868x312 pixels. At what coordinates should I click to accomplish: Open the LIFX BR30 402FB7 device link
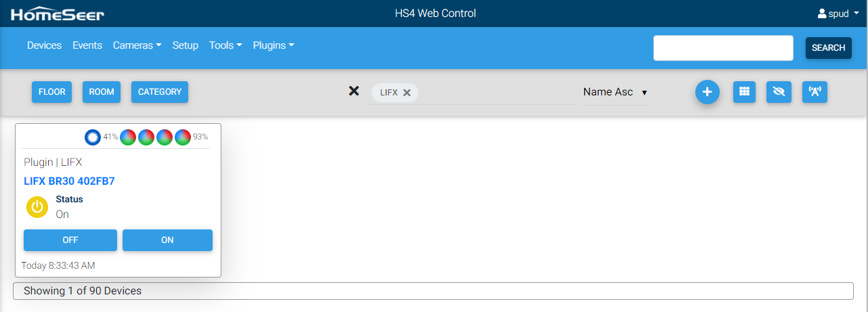(69, 181)
